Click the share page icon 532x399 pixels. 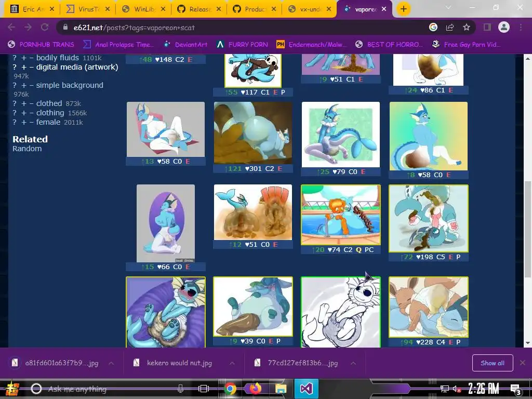[450, 27]
